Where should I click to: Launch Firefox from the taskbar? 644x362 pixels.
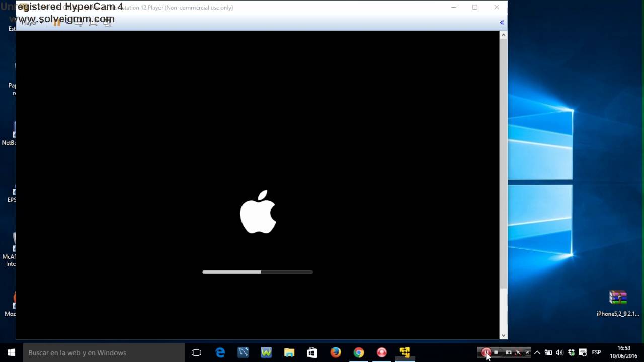click(x=336, y=353)
